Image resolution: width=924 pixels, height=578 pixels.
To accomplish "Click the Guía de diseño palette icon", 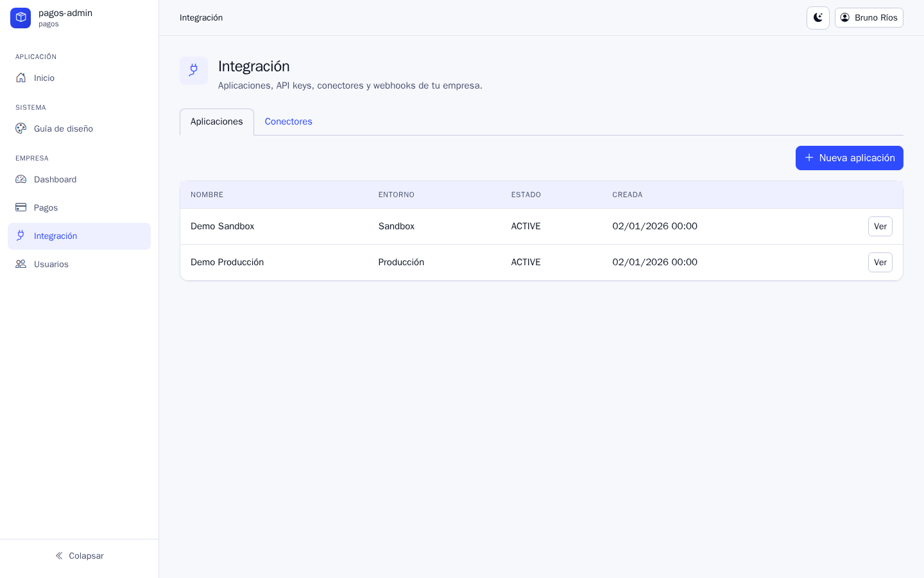I will pyautogui.click(x=21, y=128).
